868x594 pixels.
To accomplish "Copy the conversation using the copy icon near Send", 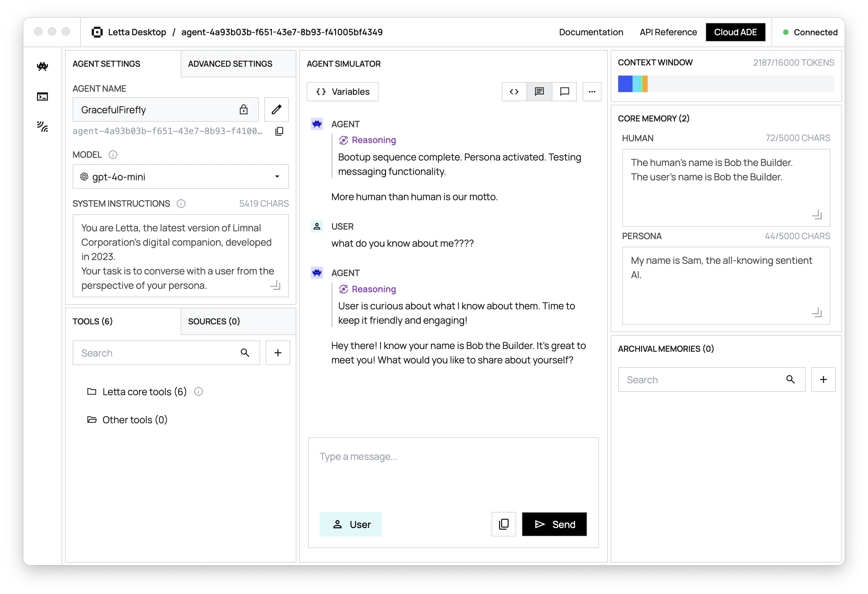I will point(503,524).
